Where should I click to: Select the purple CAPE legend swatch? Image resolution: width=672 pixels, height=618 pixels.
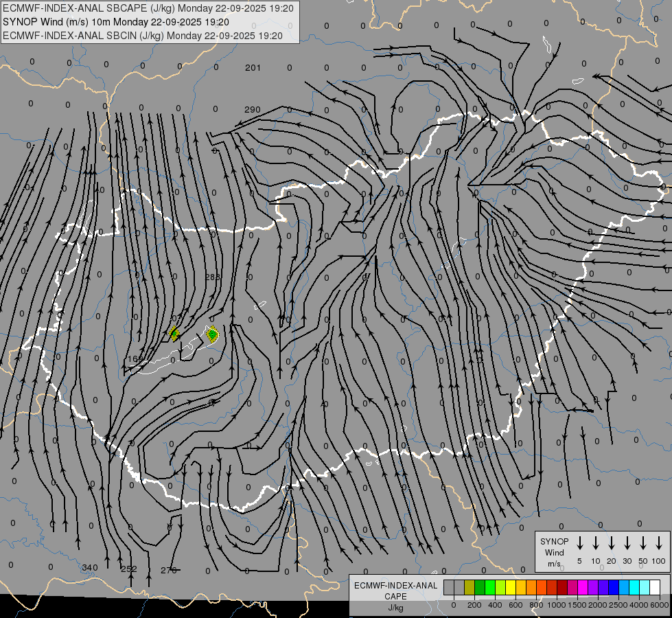click(x=594, y=587)
